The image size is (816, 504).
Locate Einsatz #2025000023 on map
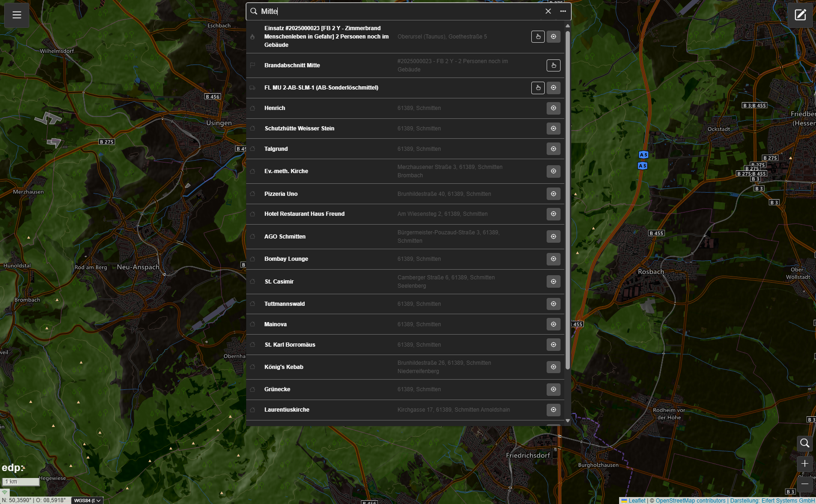553,37
